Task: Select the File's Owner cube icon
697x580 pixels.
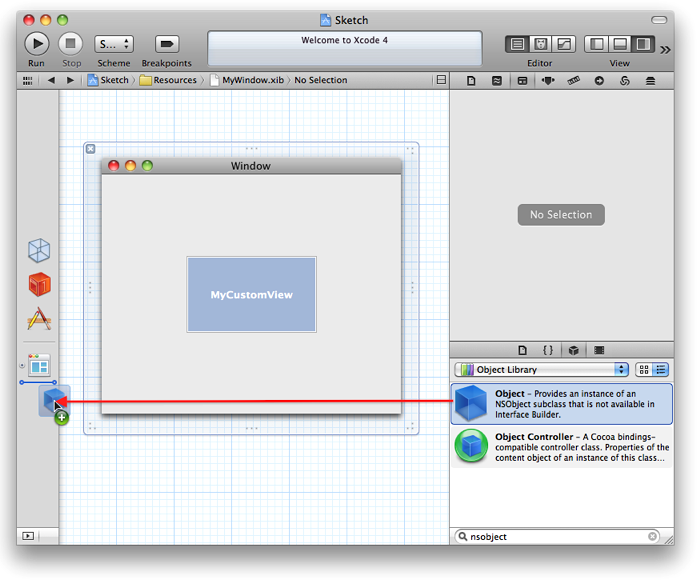Action: point(39,250)
